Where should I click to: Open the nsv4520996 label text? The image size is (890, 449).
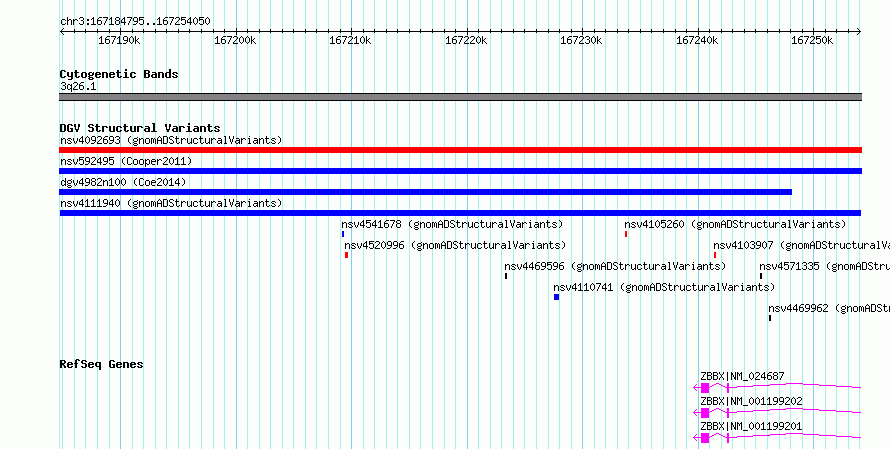(455, 245)
